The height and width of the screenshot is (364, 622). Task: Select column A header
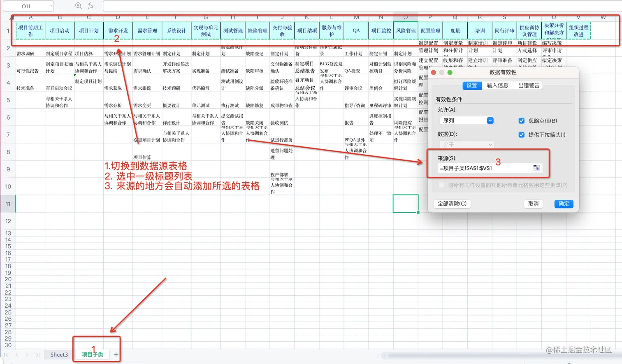pos(30,18)
